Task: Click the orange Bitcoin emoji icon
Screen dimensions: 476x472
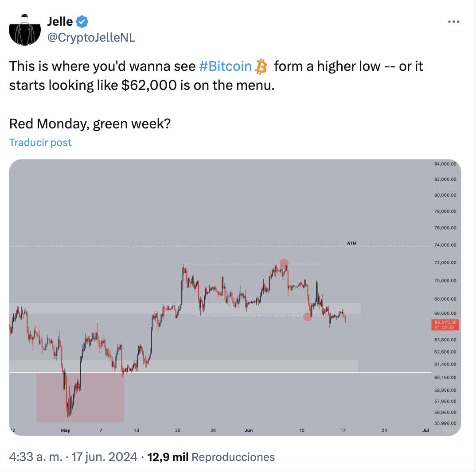Action: (261, 66)
